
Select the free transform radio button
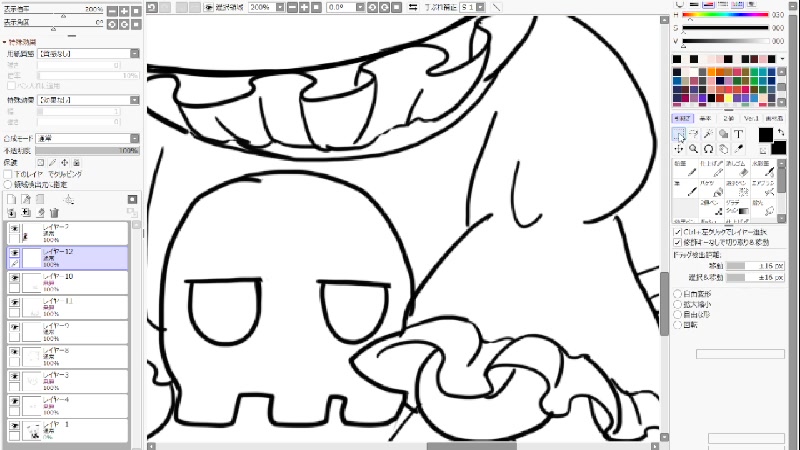678,294
